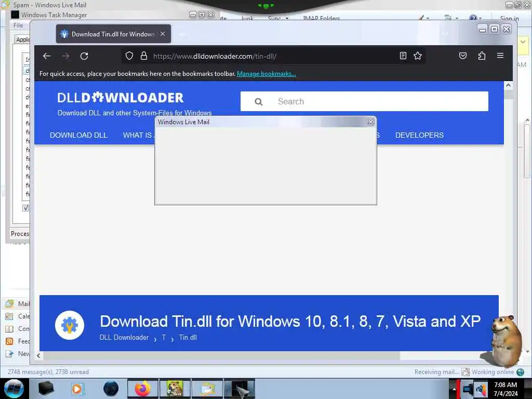
Task: Open the File menu in Task Manager
Action: pos(18,25)
